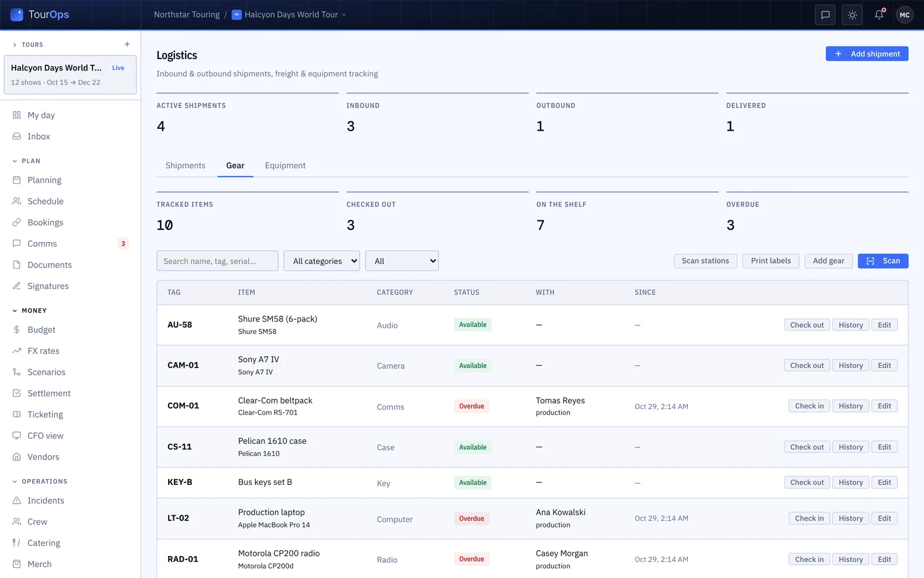Open the All categories dropdown
Screen dimensions: 924x578
[322, 261]
